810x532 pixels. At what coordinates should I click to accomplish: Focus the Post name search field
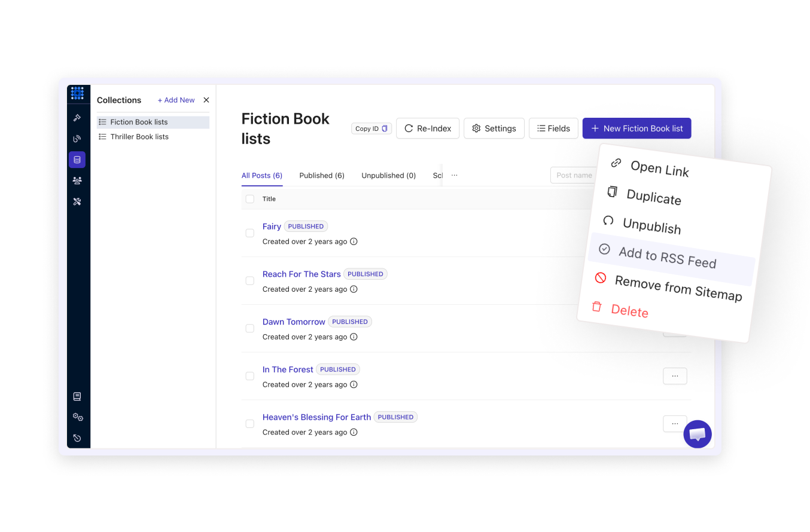(x=573, y=175)
